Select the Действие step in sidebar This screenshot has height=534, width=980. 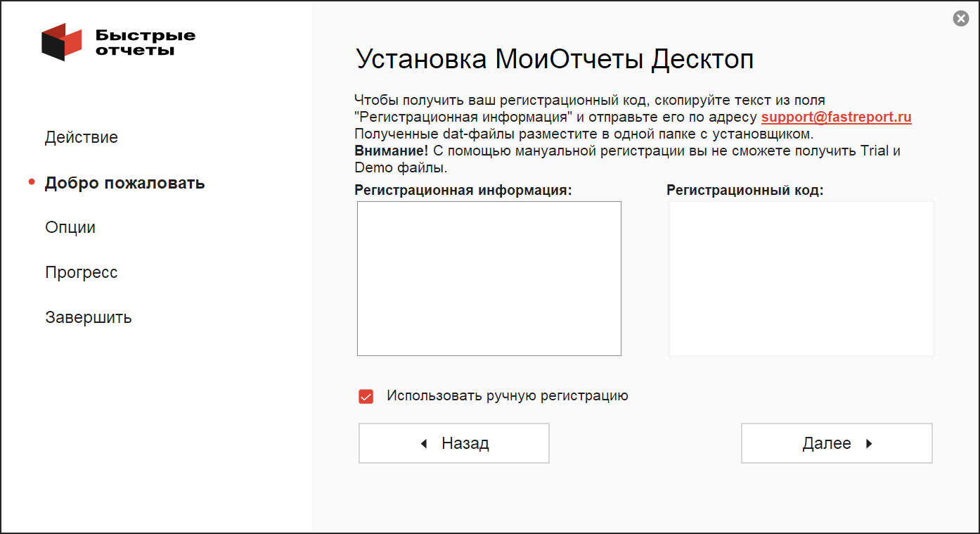click(x=82, y=138)
